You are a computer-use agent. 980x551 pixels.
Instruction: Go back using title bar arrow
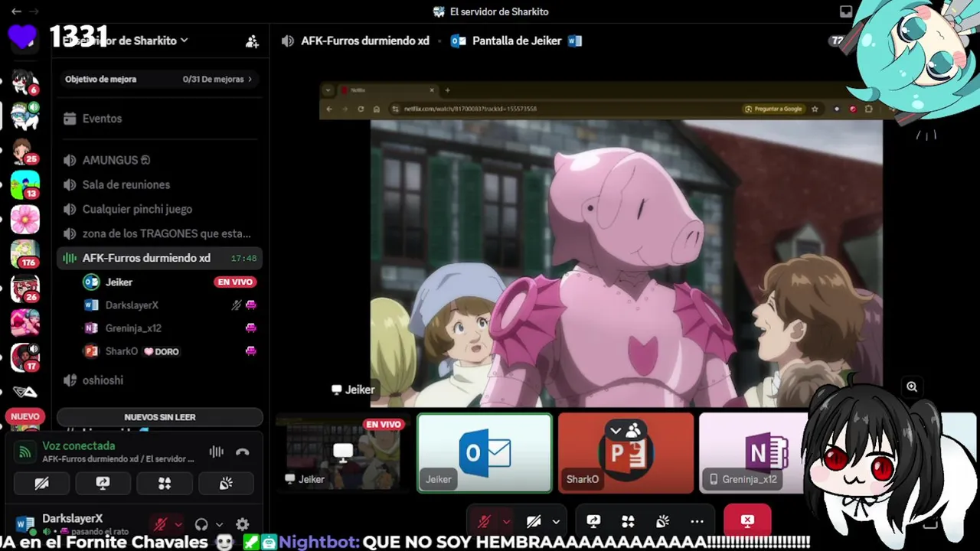(x=16, y=11)
